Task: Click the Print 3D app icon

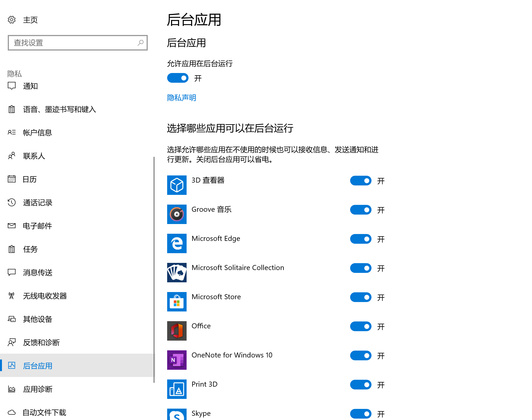Action: [x=177, y=389]
